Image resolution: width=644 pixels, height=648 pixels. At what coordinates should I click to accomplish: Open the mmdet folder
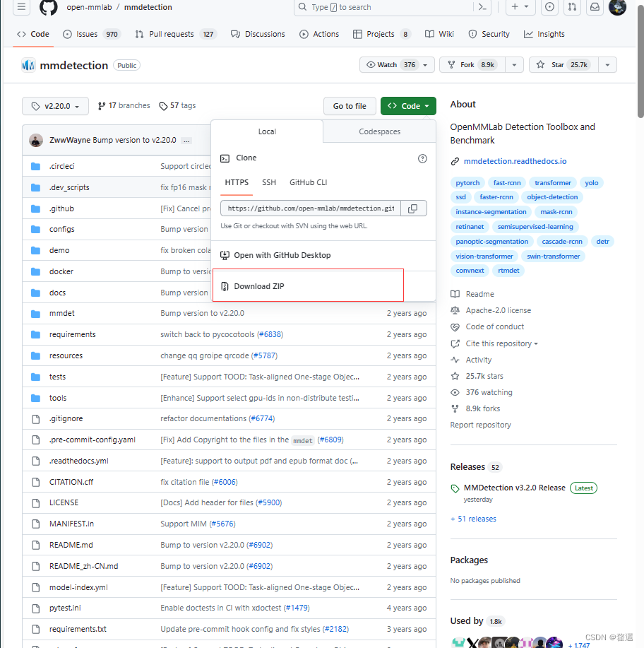coord(62,313)
